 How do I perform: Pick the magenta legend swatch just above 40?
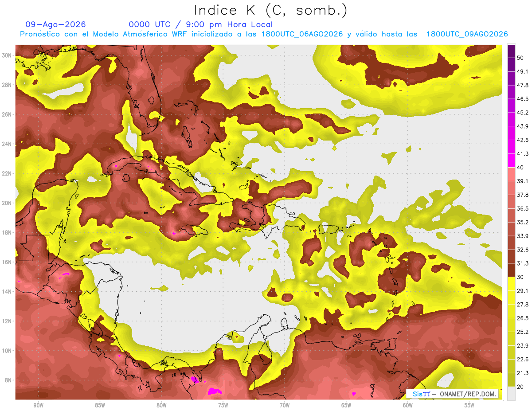point(511,160)
